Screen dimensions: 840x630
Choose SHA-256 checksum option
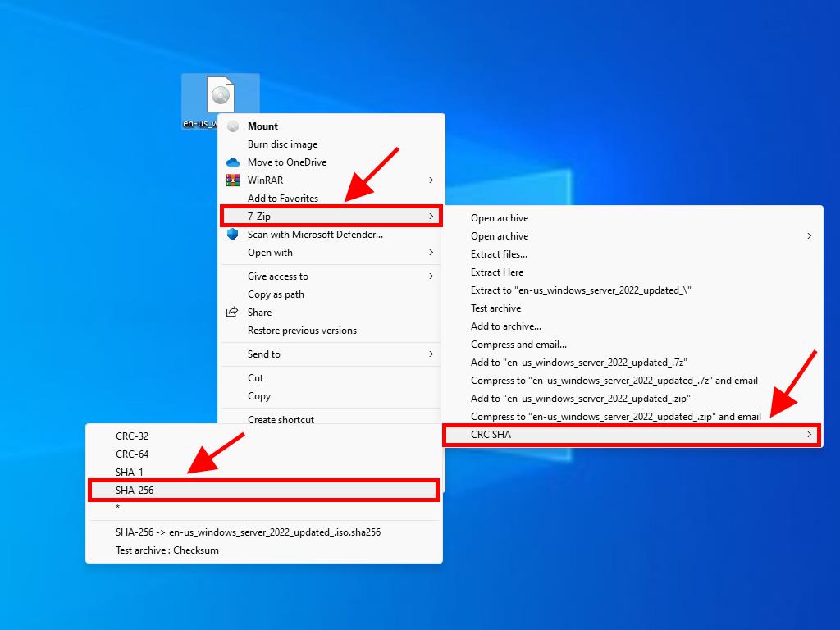point(262,491)
